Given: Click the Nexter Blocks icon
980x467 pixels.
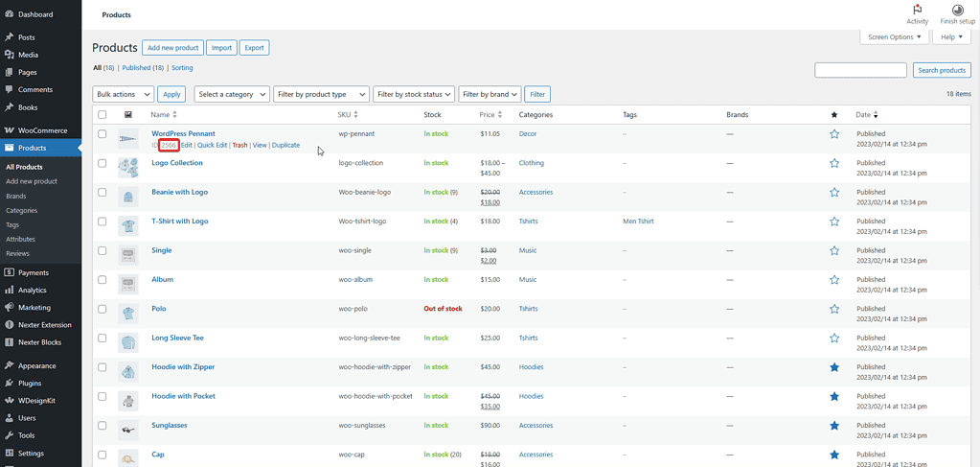Looking at the screenshot, I should pos(9,342).
